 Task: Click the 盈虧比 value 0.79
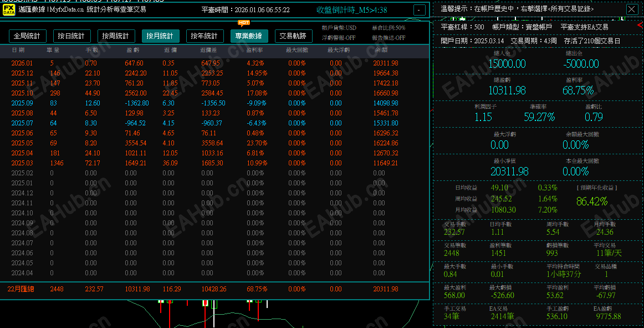tap(594, 117)
